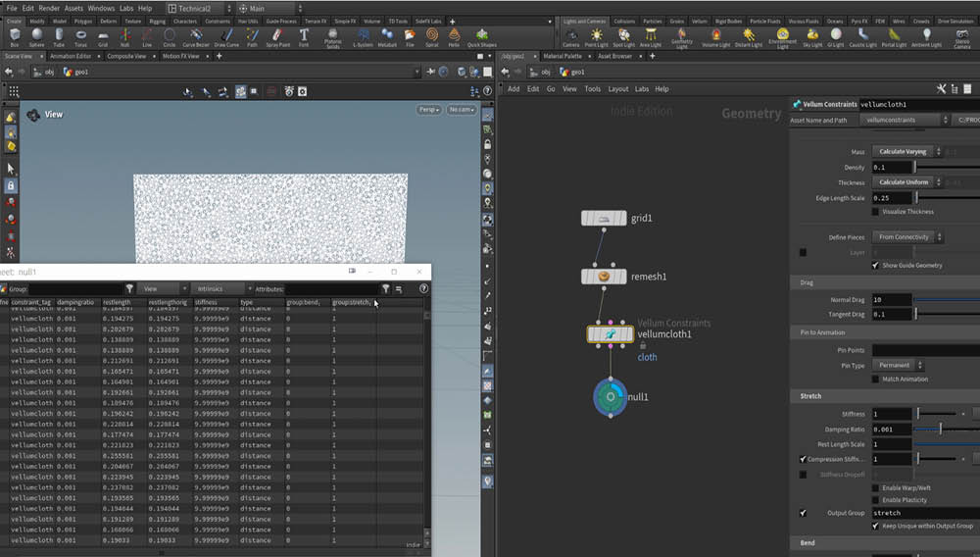Open the Render menu

(49, 8)
